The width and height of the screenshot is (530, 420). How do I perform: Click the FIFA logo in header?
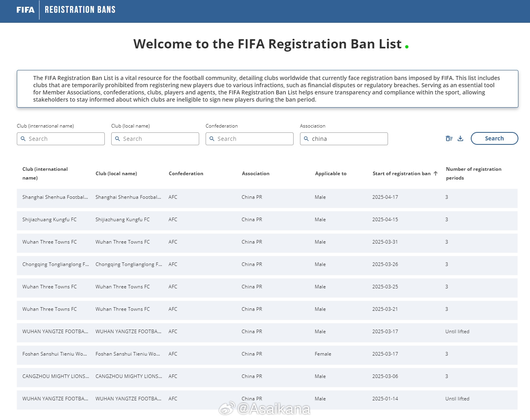(26, 10)
